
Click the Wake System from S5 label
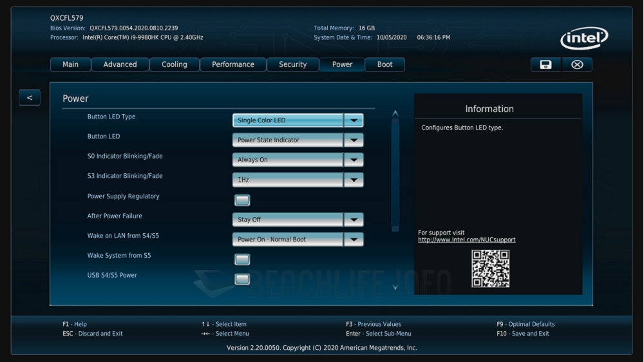coord(119,256)
